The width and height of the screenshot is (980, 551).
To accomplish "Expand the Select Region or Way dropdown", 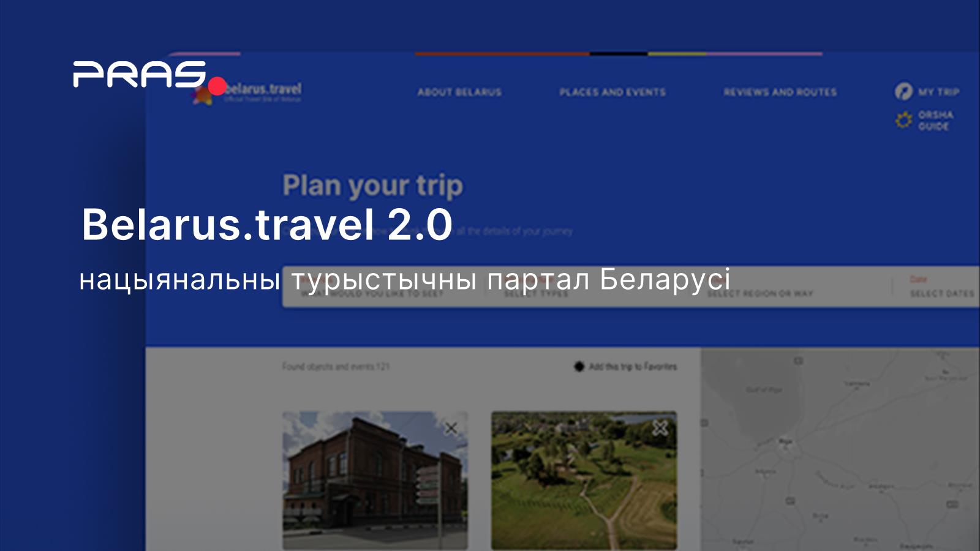I will [x=759, y=293].
